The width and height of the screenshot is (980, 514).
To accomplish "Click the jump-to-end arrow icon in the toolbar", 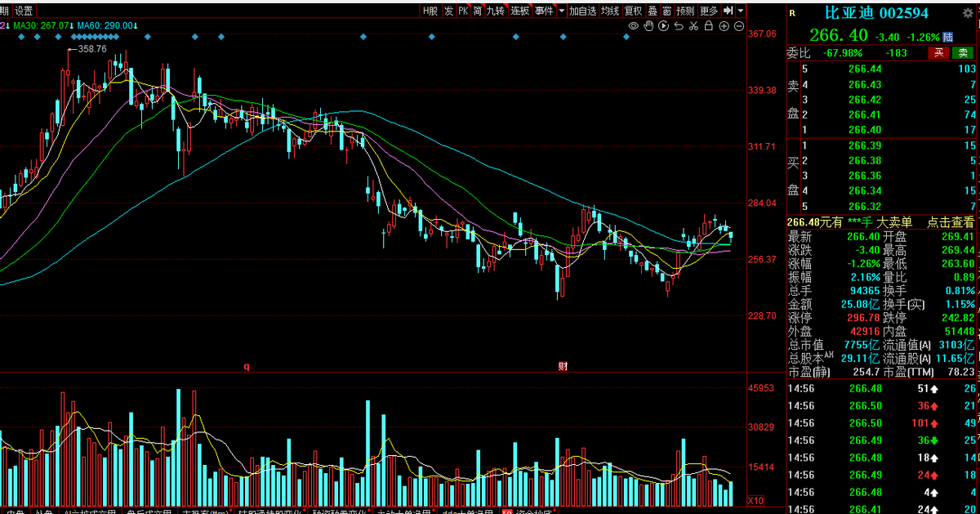I will [x=727, y=11].
